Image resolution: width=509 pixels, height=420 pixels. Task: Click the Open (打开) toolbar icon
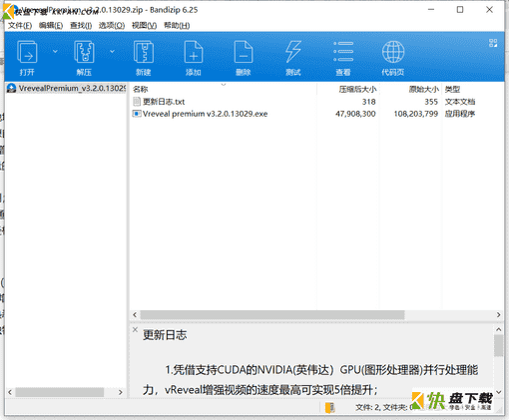tap(27, 52)
